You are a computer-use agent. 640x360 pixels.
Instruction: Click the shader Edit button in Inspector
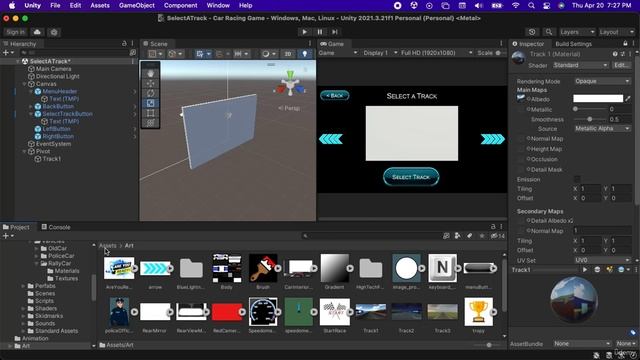(621, 65)
